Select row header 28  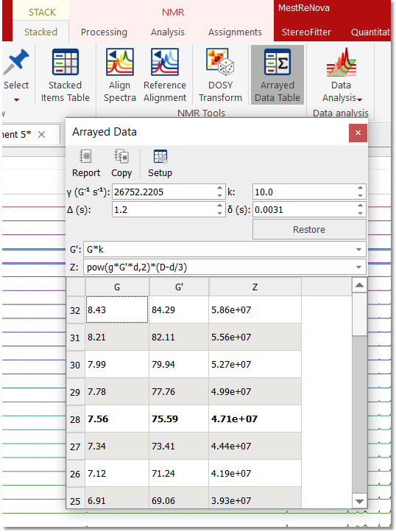point(75,419)
